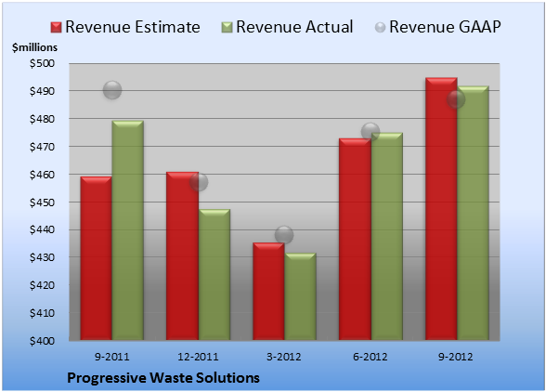The height and width of the screenshot is (392, 546).
Task: Select the red estimate bar for 12-2011
Action: pyautogui.click(x=182, y=255)
